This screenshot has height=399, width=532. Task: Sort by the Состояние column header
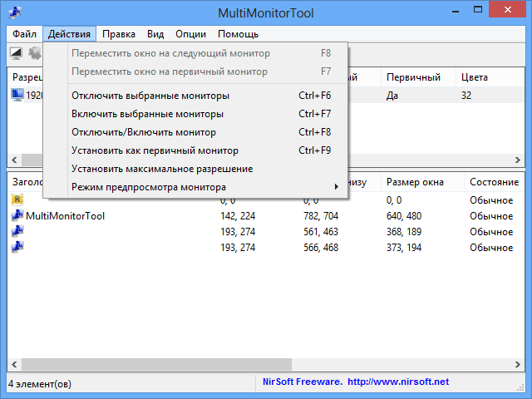[495, 182]
